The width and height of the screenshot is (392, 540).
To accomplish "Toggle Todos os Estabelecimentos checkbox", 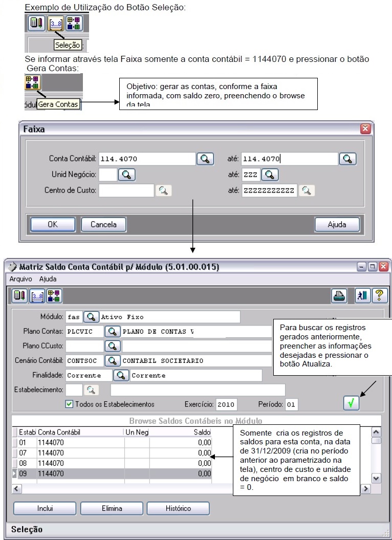I will pos(69,404).
